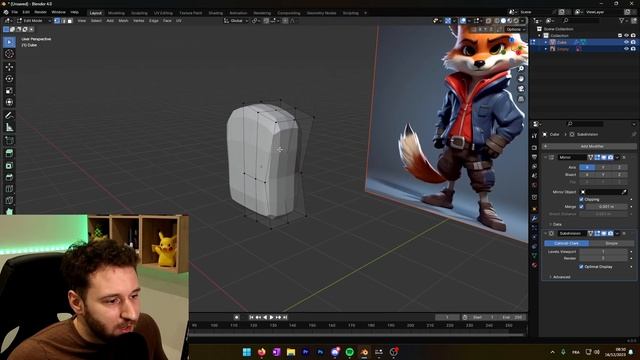
Task: Activate the Knife tool
Action: tap(9, 200)
